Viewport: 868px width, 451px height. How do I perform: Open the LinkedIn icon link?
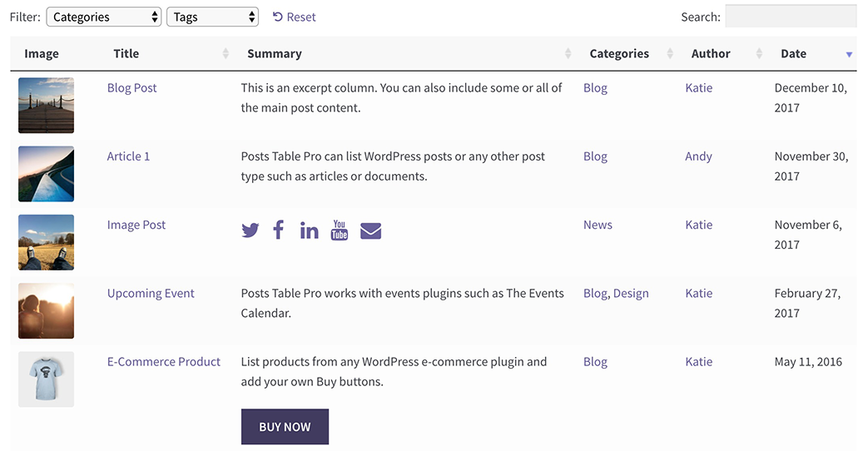pyautogui.click(x=309, y=230)
